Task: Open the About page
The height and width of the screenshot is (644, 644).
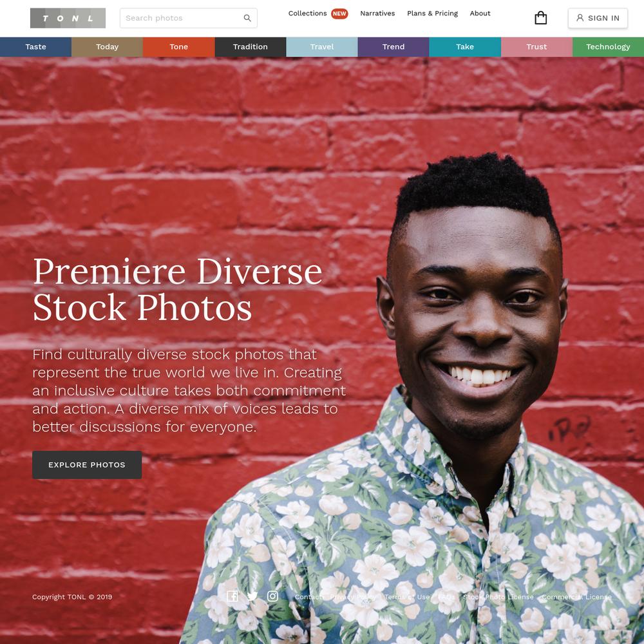Action: click(480, 13)
